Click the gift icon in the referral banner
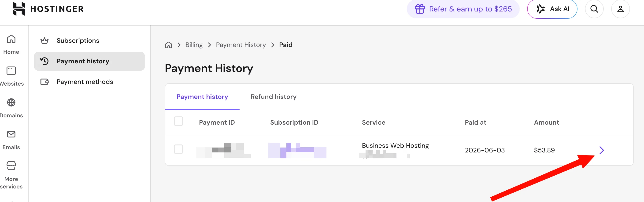Screen dimensions: 644x202 coord(420,9)
